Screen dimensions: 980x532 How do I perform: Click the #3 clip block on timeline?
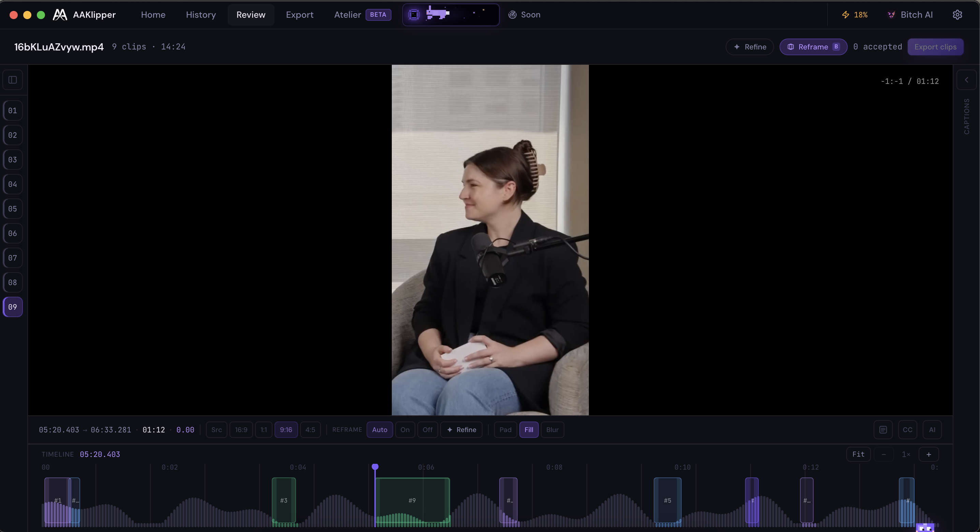click(x=284, y=500)
